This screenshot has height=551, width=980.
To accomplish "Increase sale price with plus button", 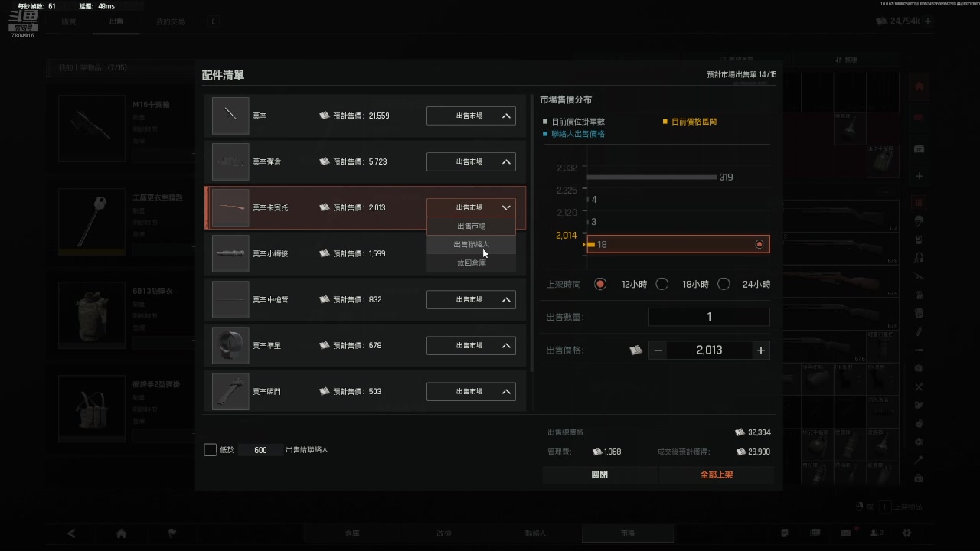I will (761, 350).
